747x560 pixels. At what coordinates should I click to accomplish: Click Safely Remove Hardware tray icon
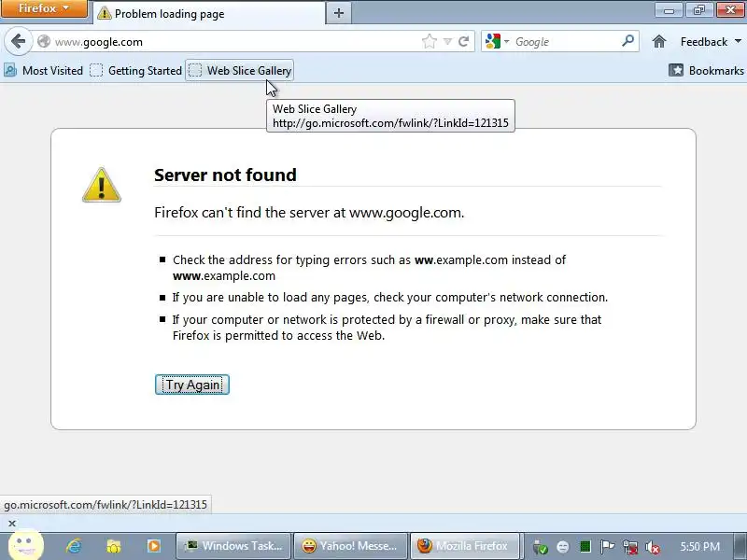tap(541, 547)
